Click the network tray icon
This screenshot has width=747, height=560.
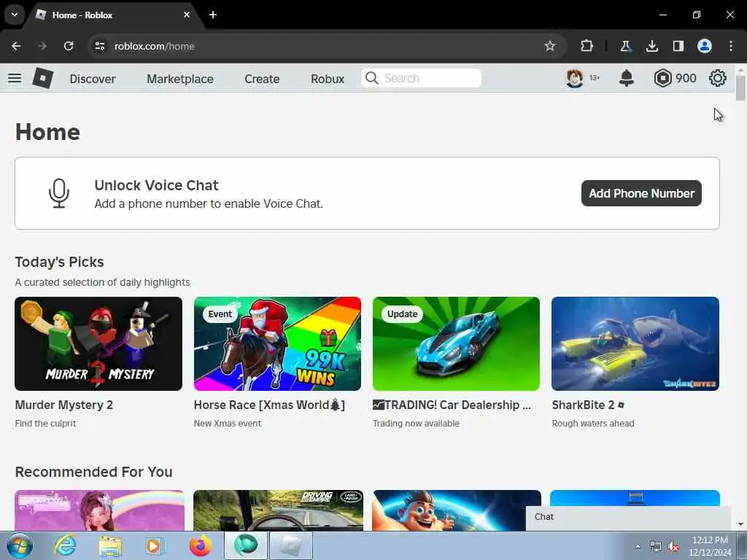[x=656, y=547]
